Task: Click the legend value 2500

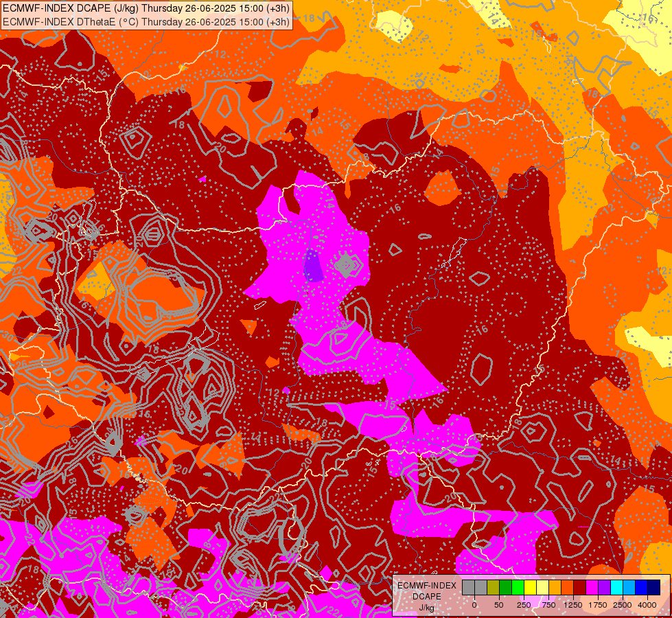Action: (623, 605)
